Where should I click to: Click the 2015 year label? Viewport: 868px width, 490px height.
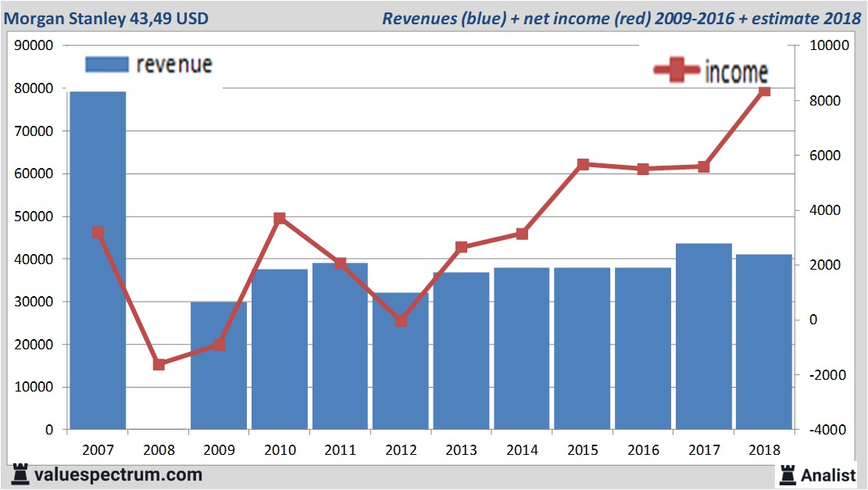(x=583, y=449)
